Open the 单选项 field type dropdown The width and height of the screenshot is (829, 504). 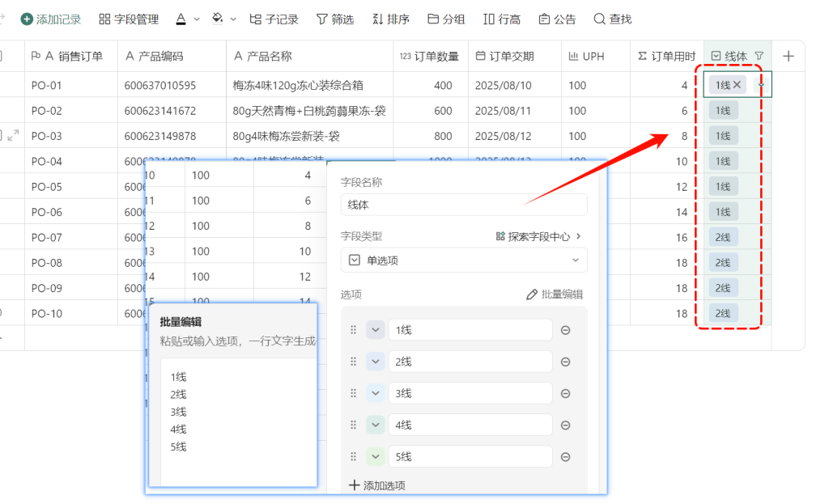[464, 260]
